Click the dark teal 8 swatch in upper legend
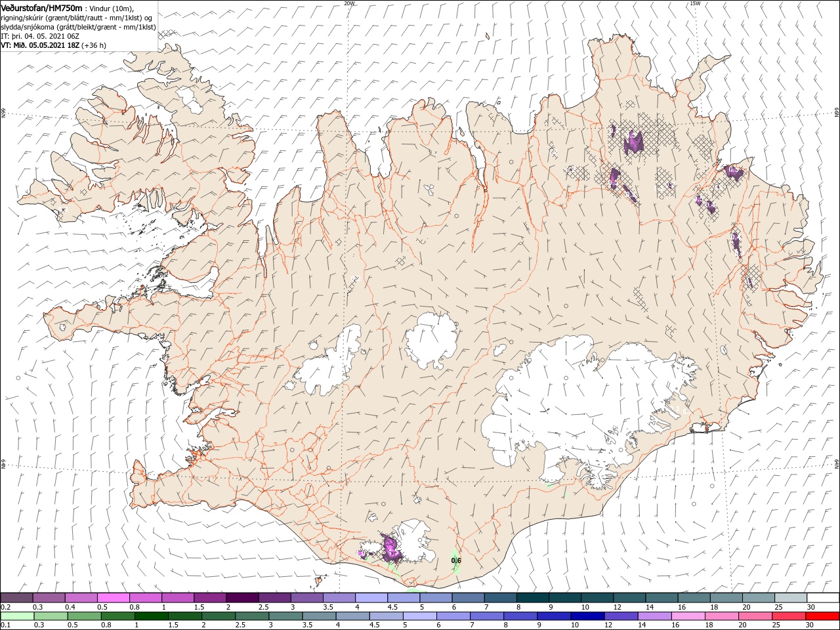This screenshot has height=630, width=840. coord(533,598)
